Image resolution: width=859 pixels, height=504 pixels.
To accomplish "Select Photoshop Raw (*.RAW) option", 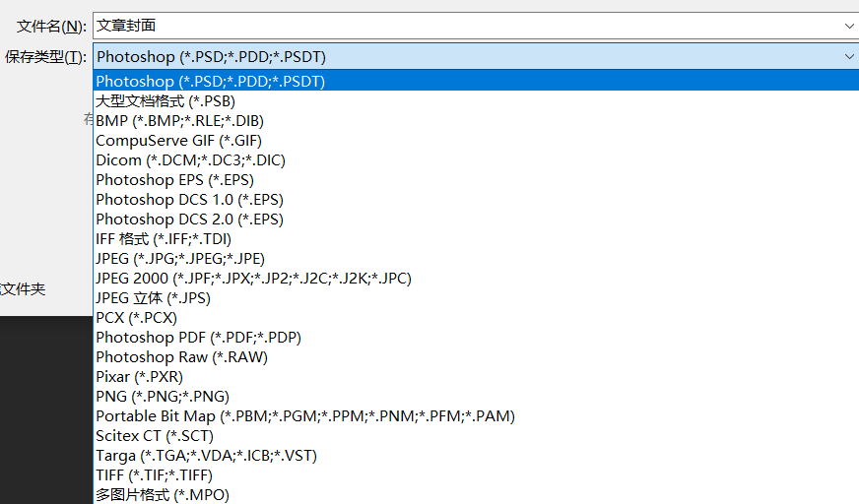I will [x=476, y=357].
